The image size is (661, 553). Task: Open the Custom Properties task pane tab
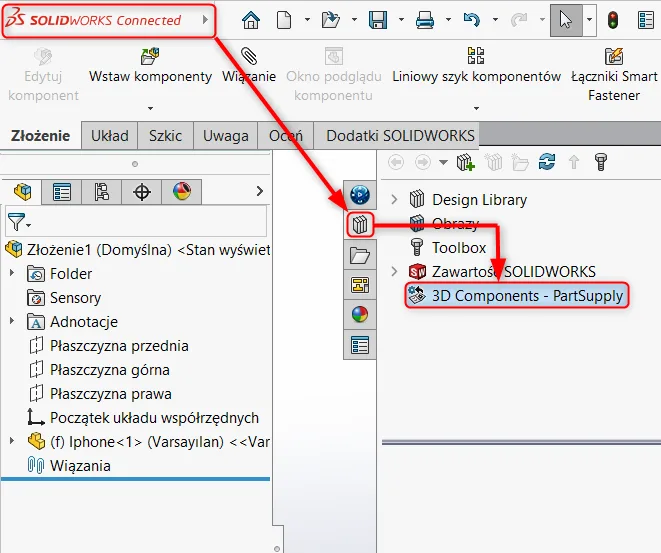tap(360, 345)
